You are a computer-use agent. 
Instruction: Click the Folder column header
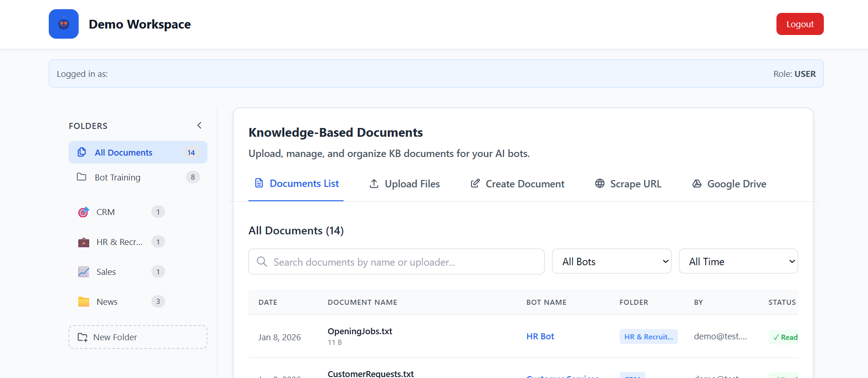[634, 302]
